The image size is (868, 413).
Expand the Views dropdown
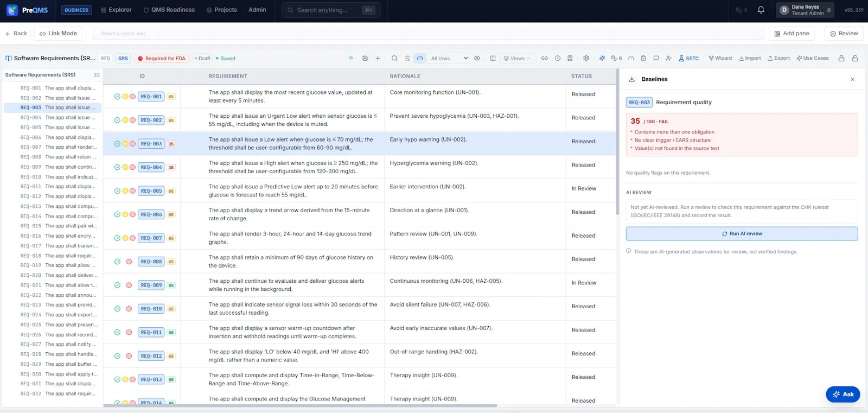coord(516,58)
